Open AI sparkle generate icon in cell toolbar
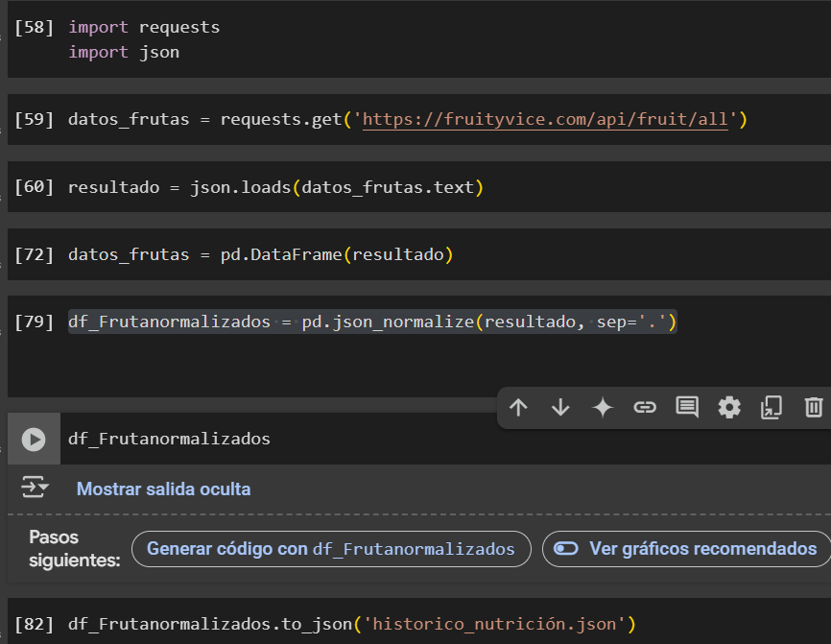 coord(603,408)
